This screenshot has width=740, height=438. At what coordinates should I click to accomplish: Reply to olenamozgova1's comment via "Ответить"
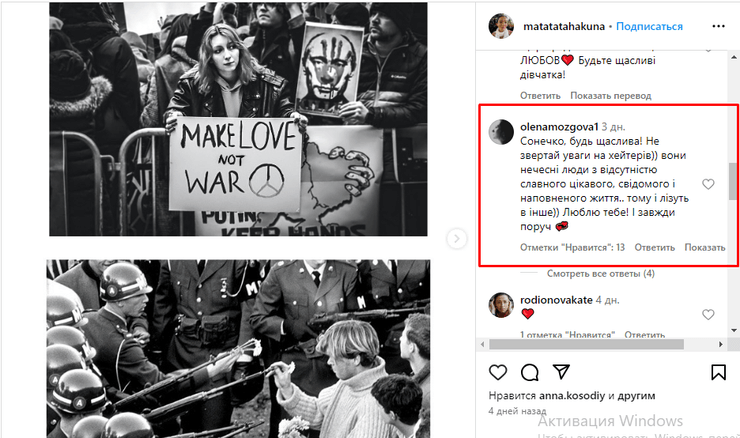coord(655,247)
